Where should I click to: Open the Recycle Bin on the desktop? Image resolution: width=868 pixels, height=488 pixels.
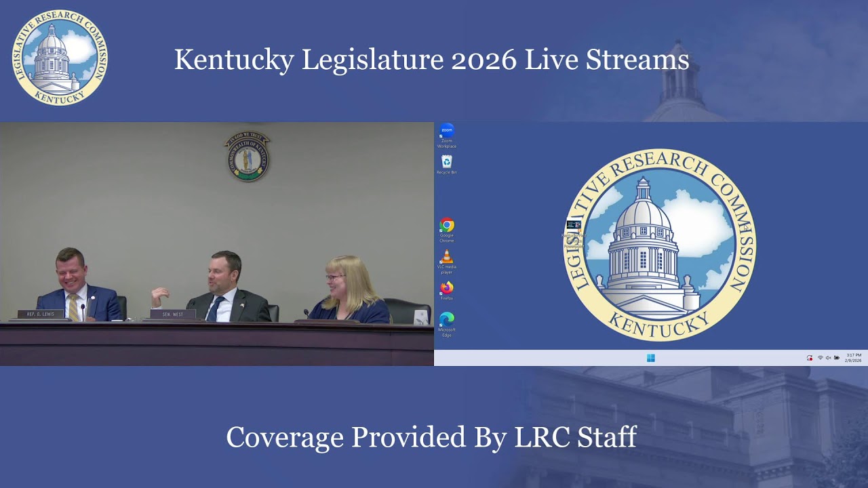pyautogui.click(x=446, y=165)
